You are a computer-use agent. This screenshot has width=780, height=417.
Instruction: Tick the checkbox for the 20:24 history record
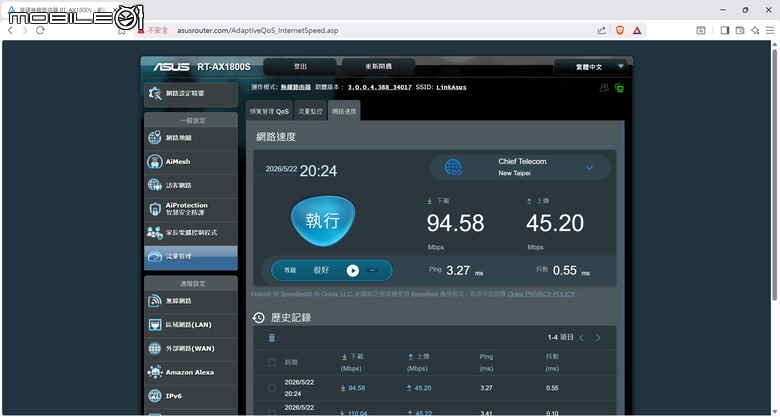coord(272,388)
